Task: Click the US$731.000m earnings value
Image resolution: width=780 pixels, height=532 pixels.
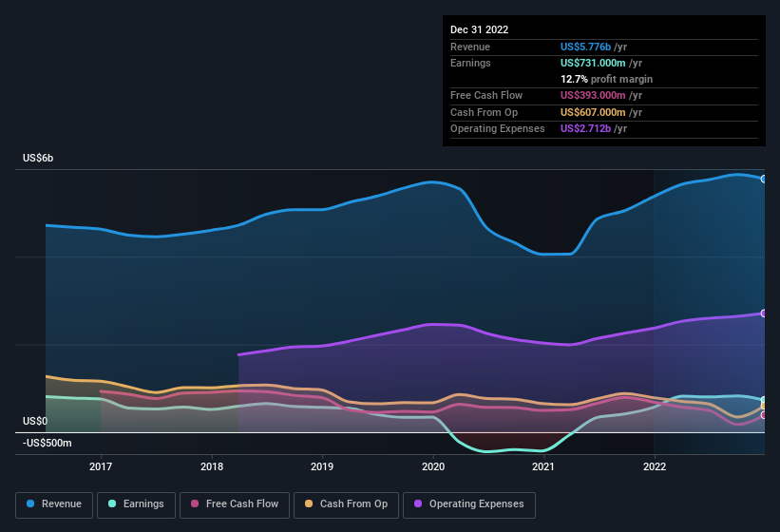Action: [593, 63]
